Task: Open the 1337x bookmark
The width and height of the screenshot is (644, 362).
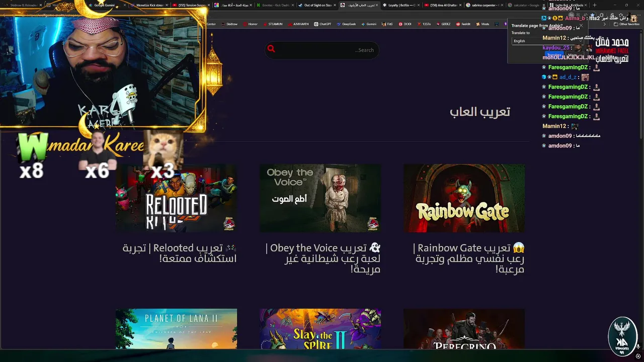Action: [x=424, y=24]
